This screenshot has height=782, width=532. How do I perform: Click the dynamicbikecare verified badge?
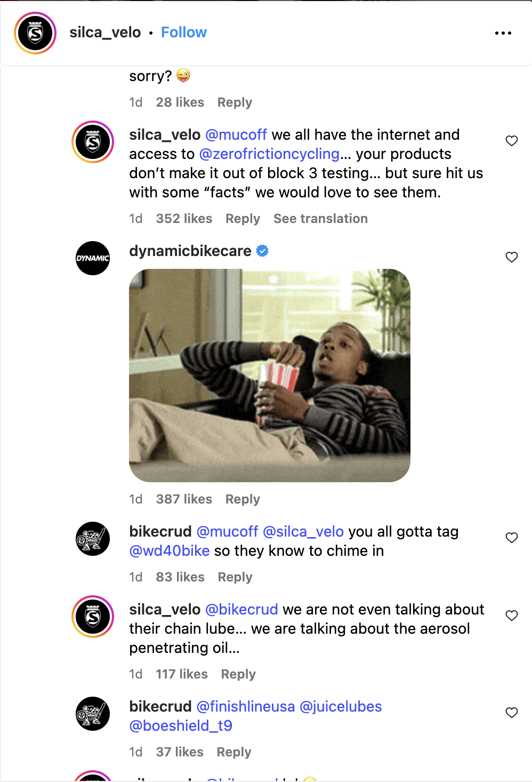coord(262,251)
